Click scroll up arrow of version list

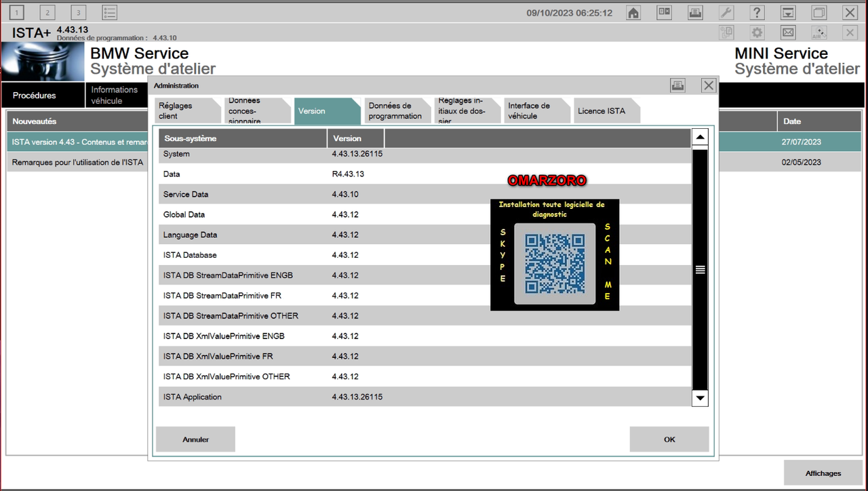[700, 138]
